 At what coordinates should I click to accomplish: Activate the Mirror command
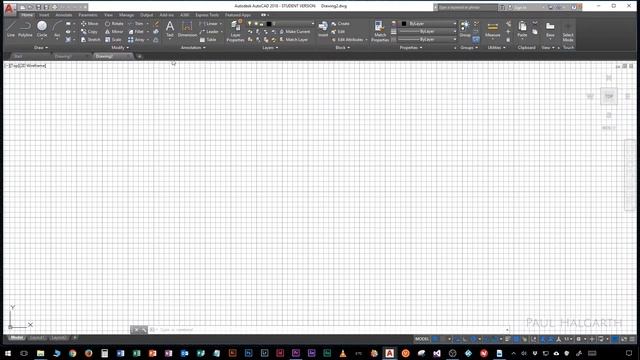coord(113,31)
